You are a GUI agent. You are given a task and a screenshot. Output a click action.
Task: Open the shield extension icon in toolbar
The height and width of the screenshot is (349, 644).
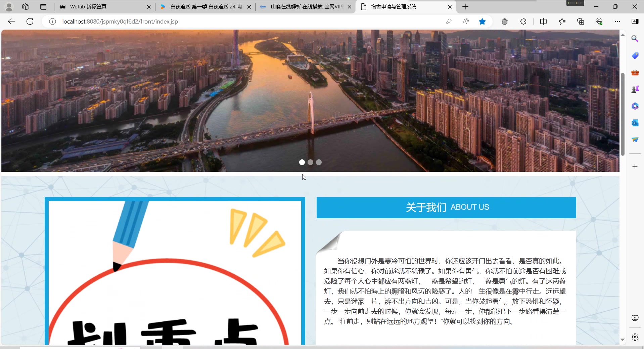(x=504, y=22)
